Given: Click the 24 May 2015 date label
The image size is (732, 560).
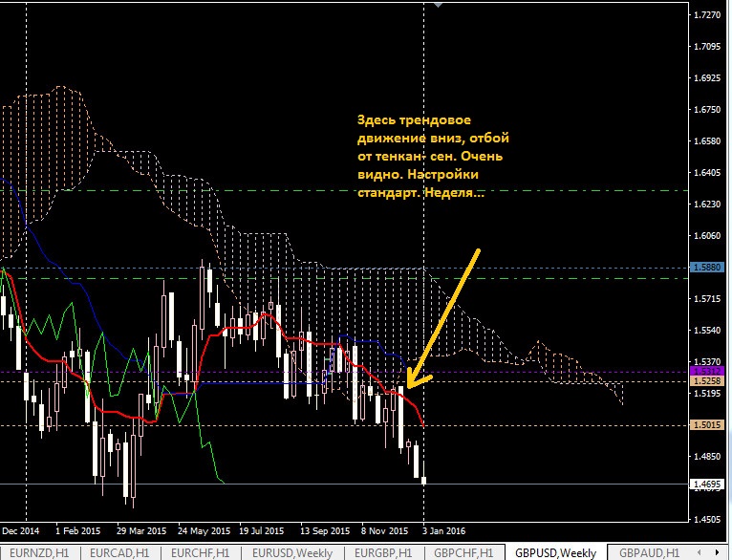Looking at the screenshot, I should point(204,531).
